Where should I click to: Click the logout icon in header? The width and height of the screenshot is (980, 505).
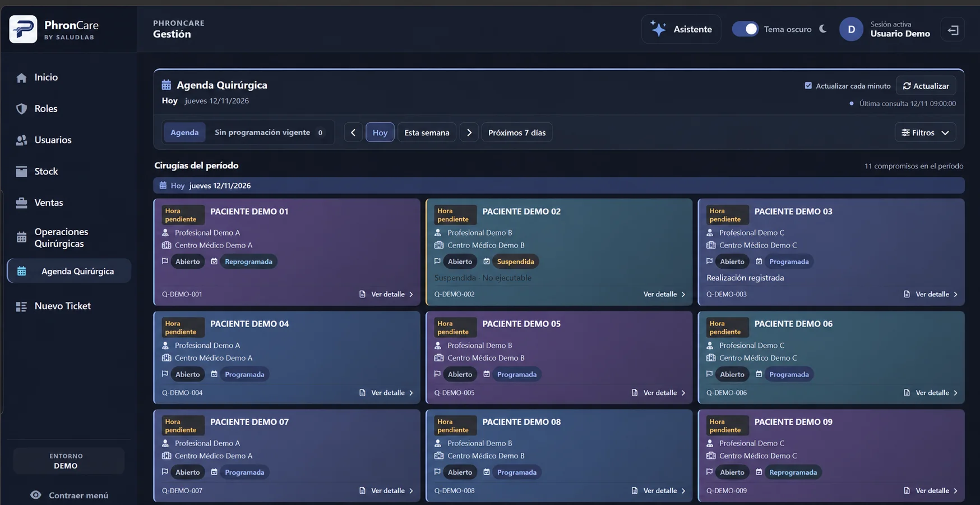point(953,30)
